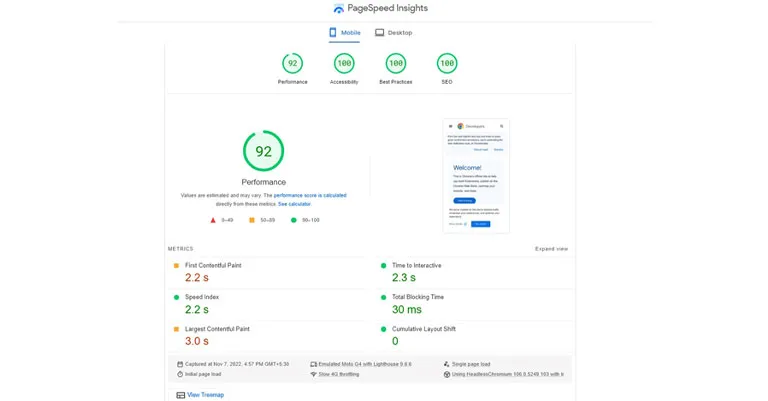Image resolution: width=768 pixels, height=401 pixels.
Task: Select the Accessibility 100 score gauge
Action: [x=344, y=63]
